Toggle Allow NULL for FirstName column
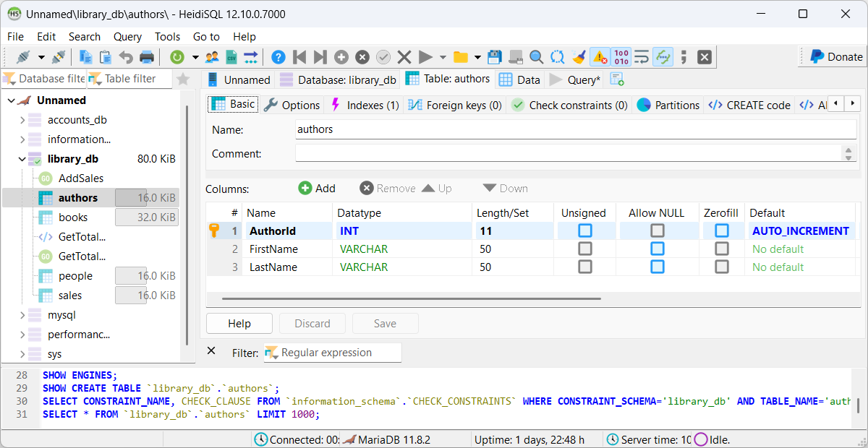The width and height of the screenshot is (868, 448). tap(657, 249)
